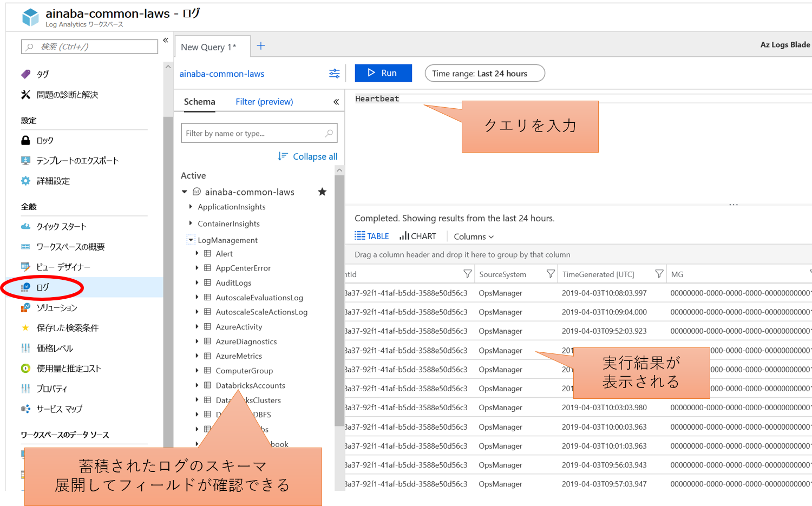Collapse the ainaba-common-laws workspace tree node
This screenshot has width=812, height=506.
pos(185,192)
